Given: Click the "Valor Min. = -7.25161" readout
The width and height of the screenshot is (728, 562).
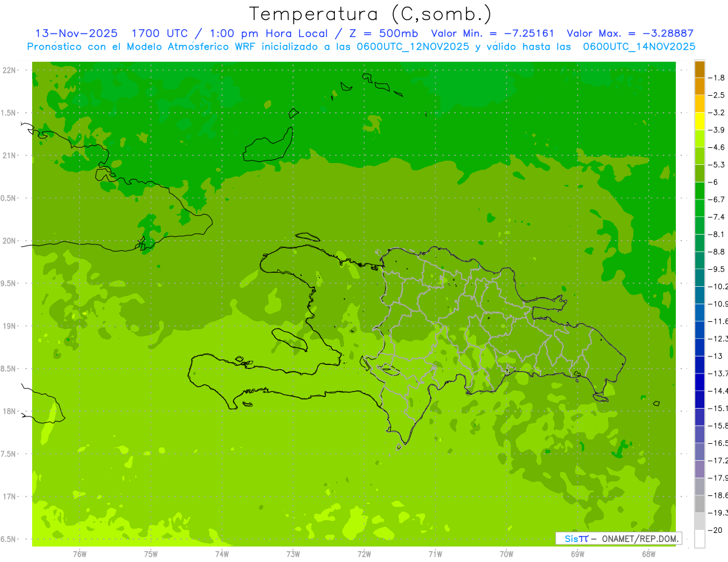Looking at the screenshot, I should [x=492, y=33].
